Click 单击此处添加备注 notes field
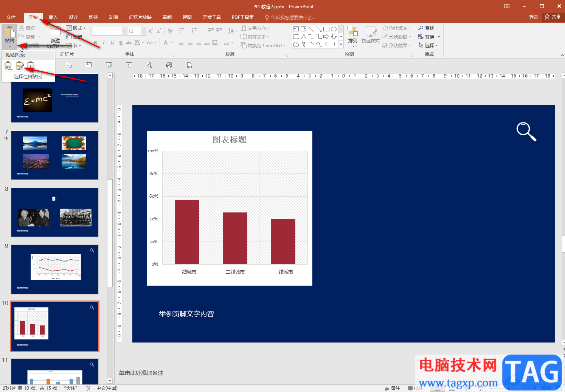 tap(141, 373)
